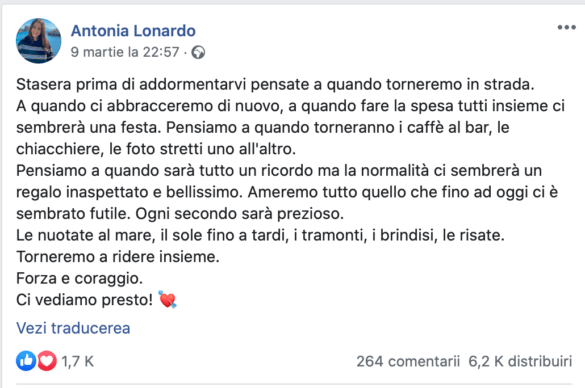Click the 'Forza e coraggio.' text line
This screenshot has height=388, width=585.
(79, 278)
